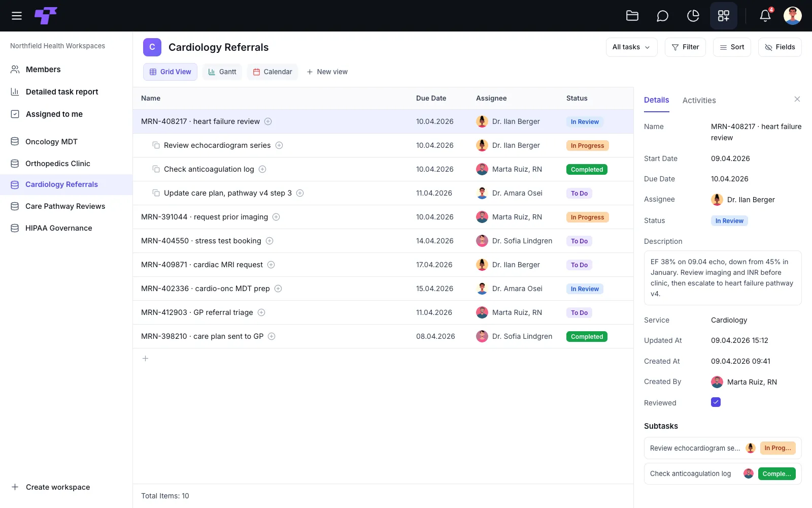Change assignee Dr. Ilan Berger in details panel
This screenshot has height=508, width=812.
[743, 200]
